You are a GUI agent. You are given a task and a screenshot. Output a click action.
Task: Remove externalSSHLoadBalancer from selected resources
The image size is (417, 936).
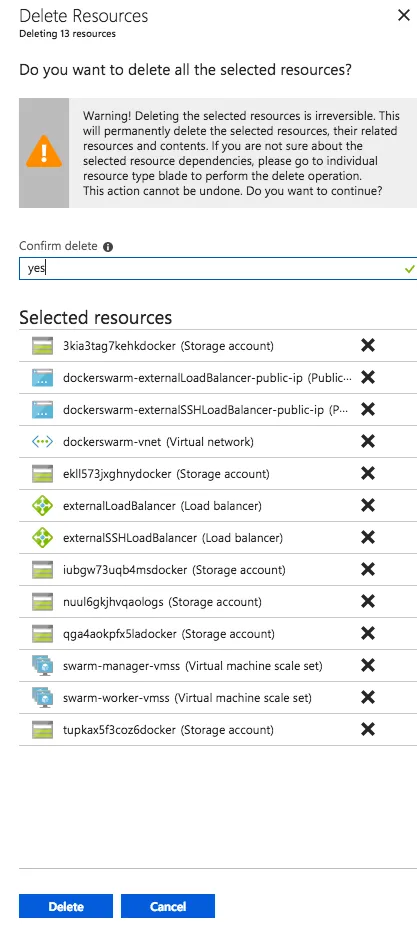tap(368, 538)
